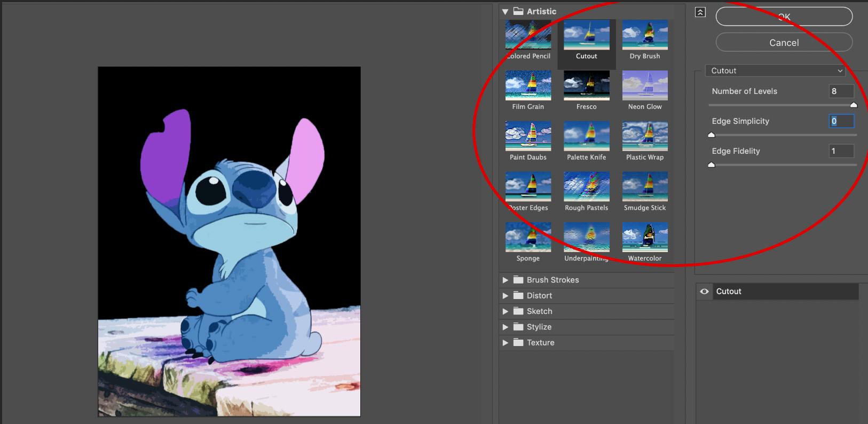The width and height of the screenshot is (868, 424).
Task: Apply the Underpainting filter thumbnail
Action: tap(586, 237)
